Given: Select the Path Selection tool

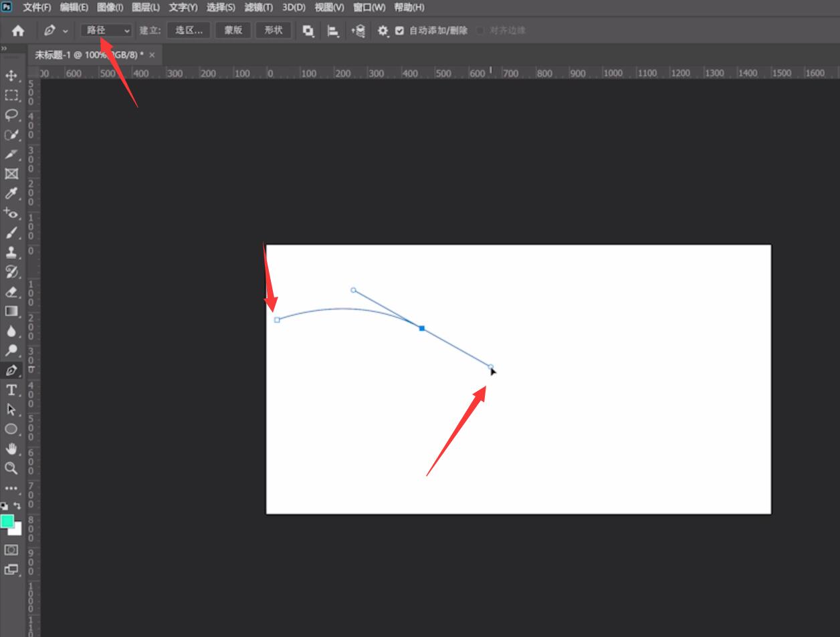Looking at the screenshot, I should (x=11, y=409).
